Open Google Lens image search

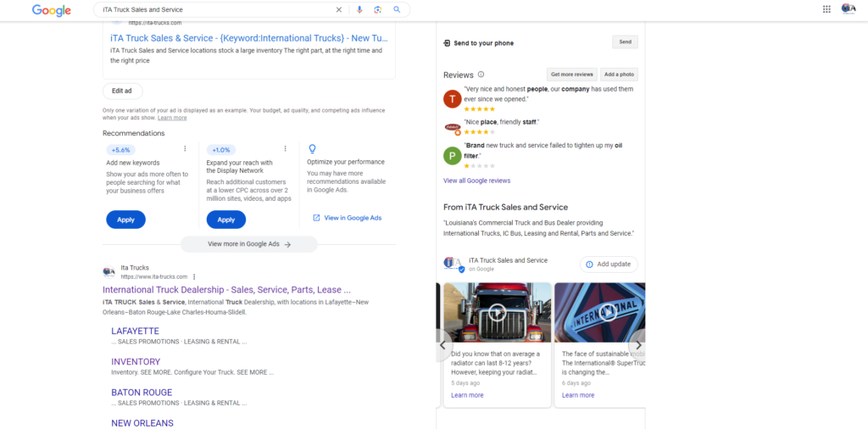tap(377, 9)
